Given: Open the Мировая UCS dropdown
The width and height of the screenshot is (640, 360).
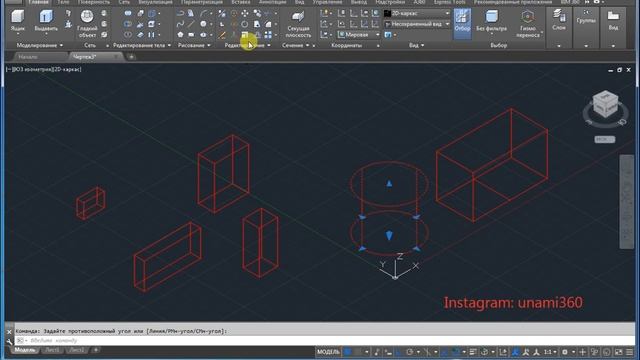Looking at the screenshot, I should click(x=359, y=35).
